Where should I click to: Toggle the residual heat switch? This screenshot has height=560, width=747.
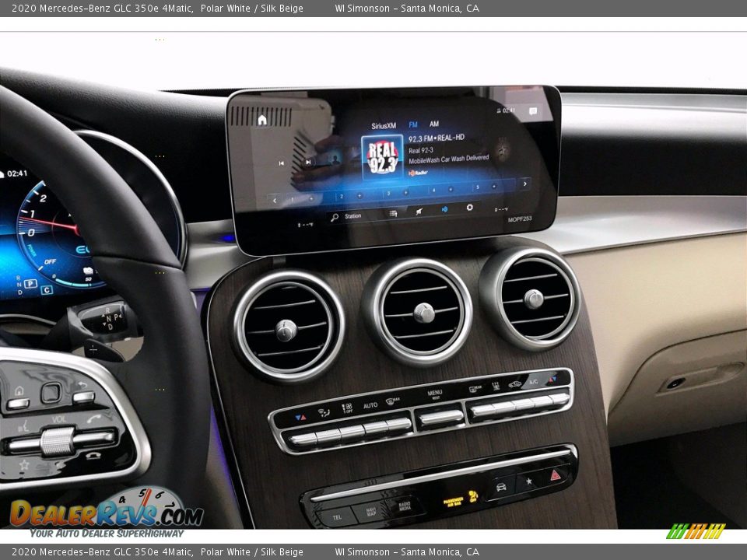[x=503, y=407]
